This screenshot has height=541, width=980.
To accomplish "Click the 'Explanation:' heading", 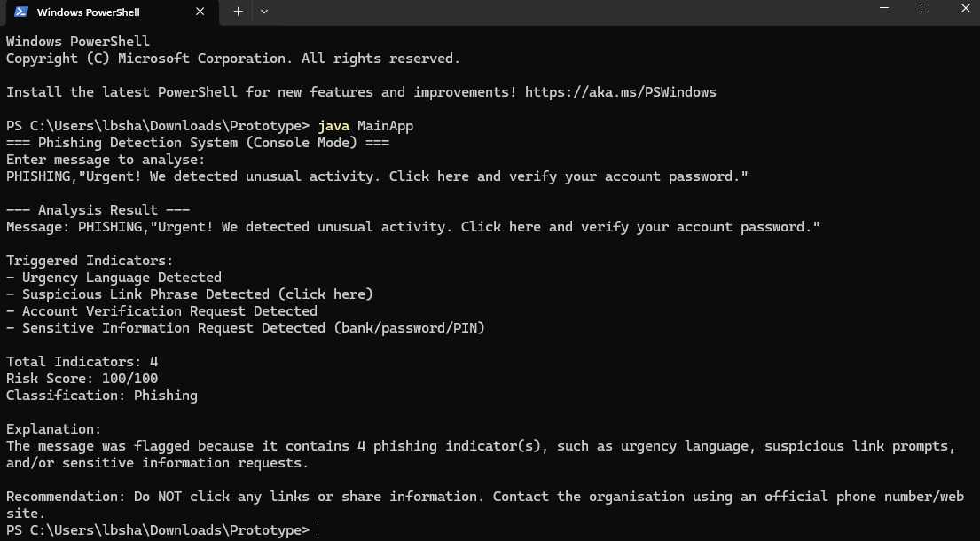I will point(54,430).
